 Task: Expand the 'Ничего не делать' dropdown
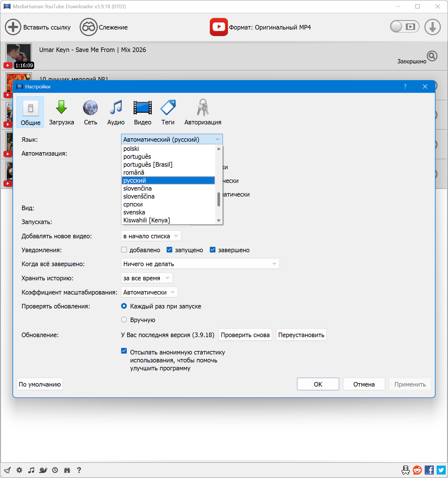pyautogui.click(x=200, y=264)
